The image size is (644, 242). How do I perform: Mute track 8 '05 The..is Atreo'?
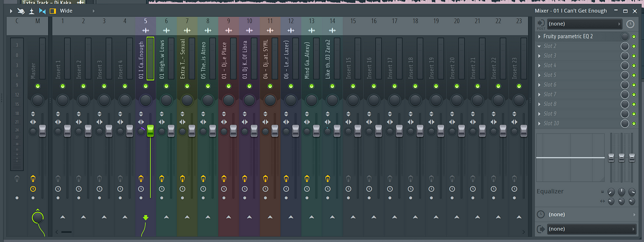(x=208, y=86)
